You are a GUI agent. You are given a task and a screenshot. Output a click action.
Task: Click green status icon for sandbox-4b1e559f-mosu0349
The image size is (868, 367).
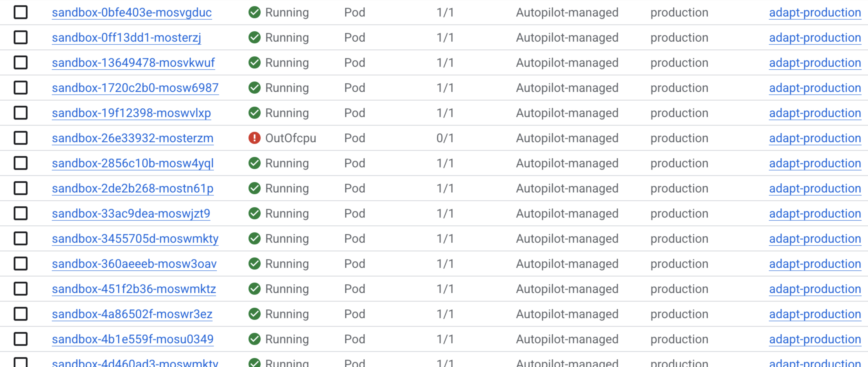[254, 339]
